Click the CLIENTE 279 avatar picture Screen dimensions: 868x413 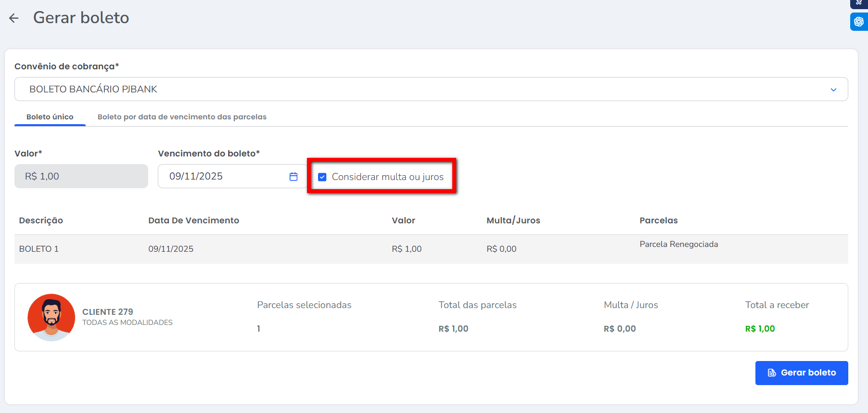click(51, 317)
